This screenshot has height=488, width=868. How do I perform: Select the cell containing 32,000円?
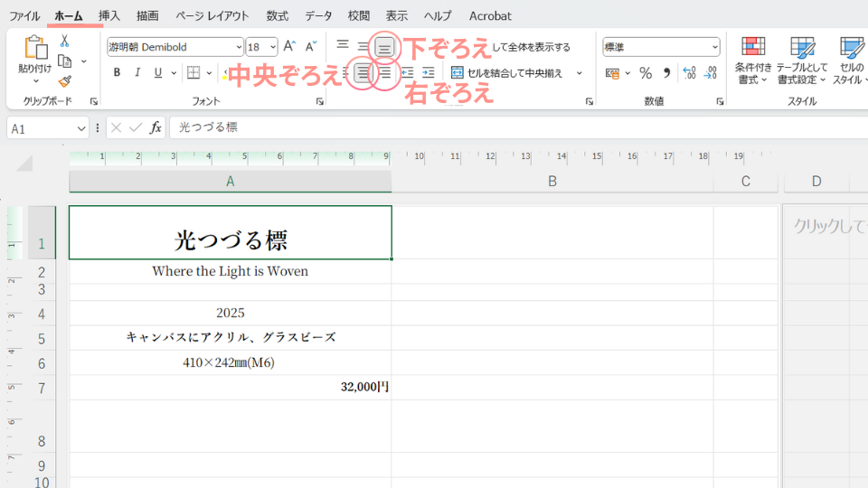[231, 388]
